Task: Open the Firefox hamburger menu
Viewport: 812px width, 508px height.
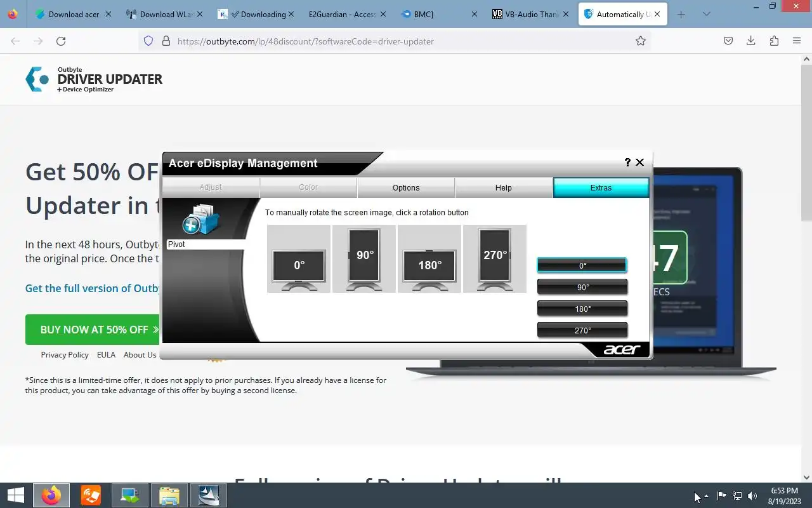Action: pos(797,41)
